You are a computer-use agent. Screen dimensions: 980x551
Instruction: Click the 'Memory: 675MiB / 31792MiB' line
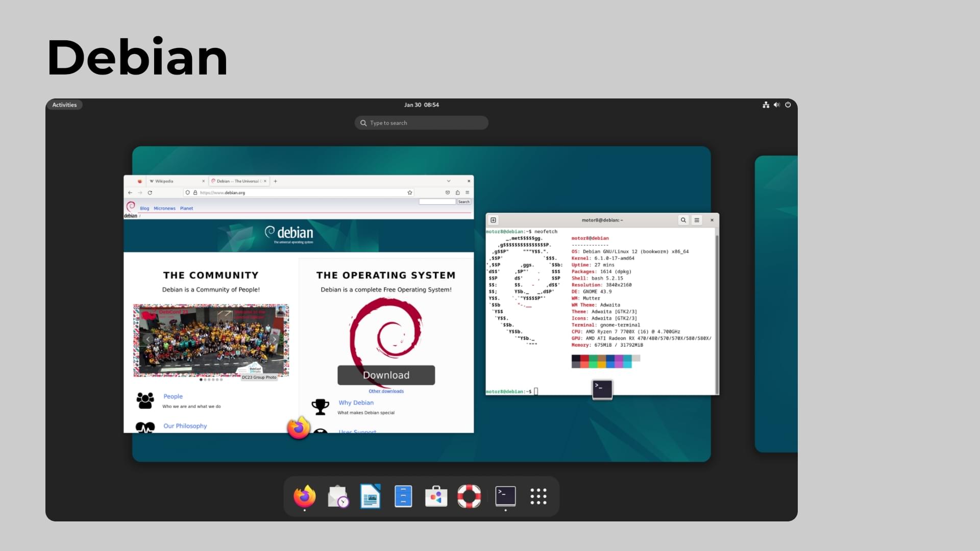(607, 345)
